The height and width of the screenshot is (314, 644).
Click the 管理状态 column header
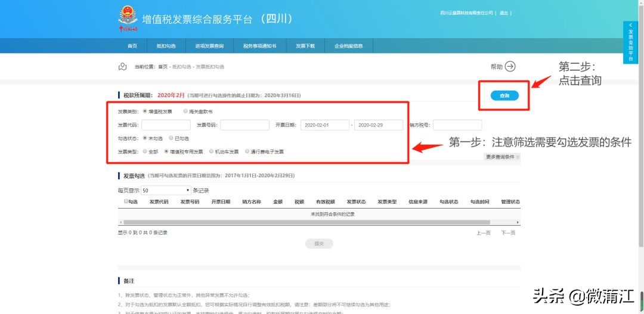click(x=510, y=202)
